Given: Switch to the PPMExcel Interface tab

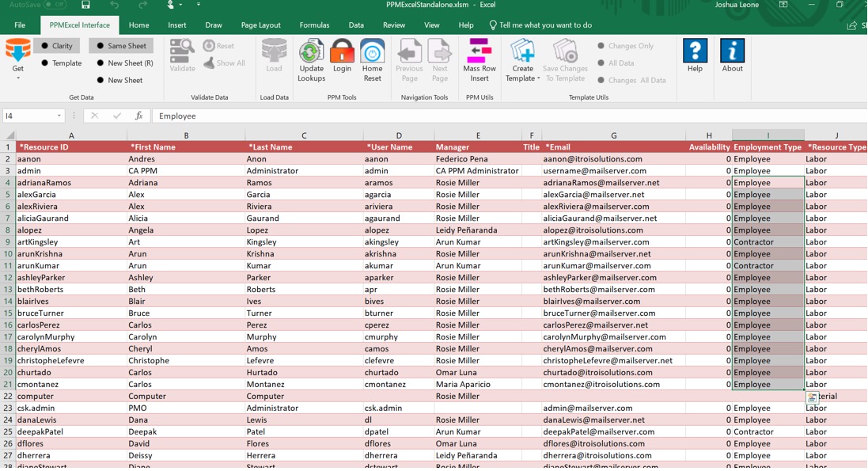Looking at the screenshot, I should coord(80,25).
